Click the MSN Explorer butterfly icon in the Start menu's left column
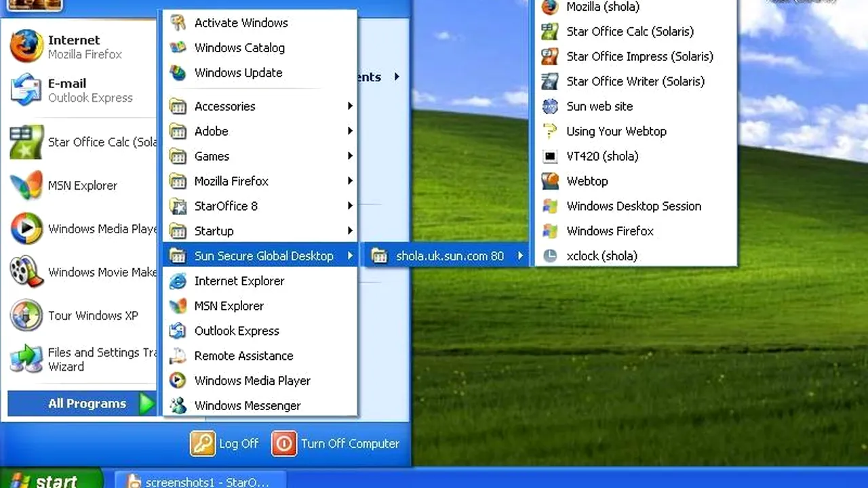Image resolution: width=868 pixels, height=488 pixels. (x=26, y=185)
